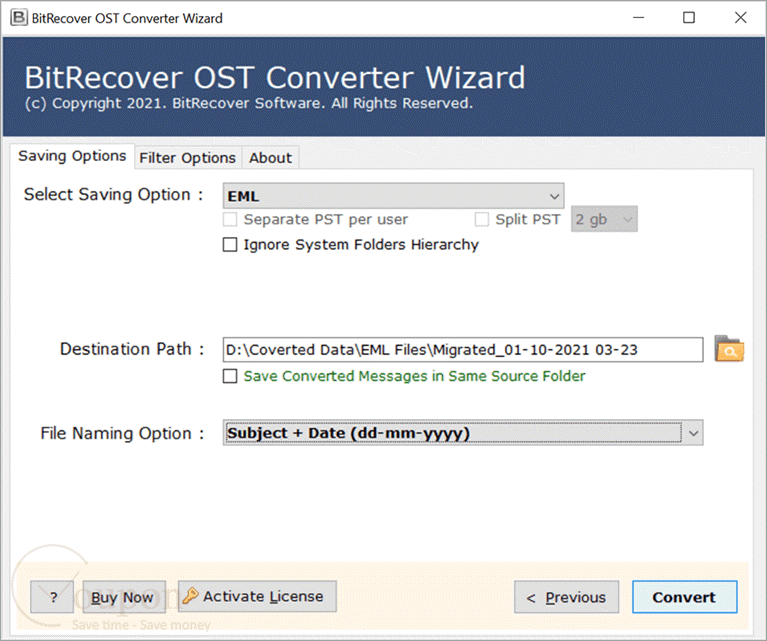The width and height of the screenshot is (767, 641).
Task: Open the 2 gb split size dropdown
Action: click(x=604, y=219)
